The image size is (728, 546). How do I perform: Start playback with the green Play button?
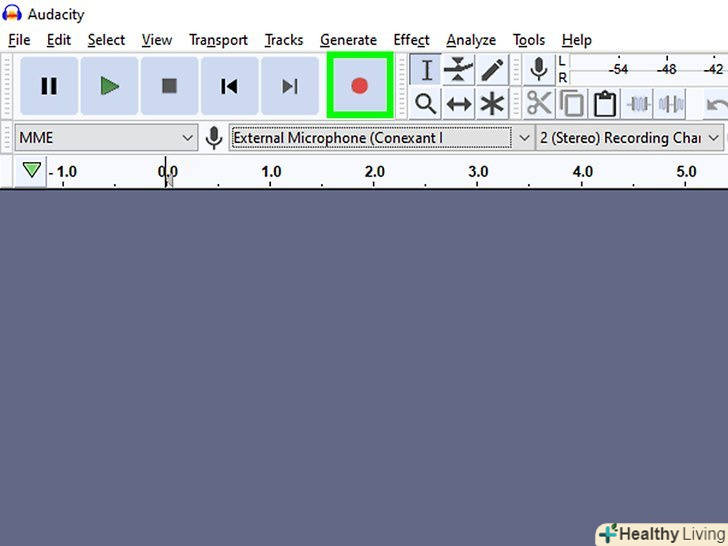pyautogui.click(x=110, y=86)
